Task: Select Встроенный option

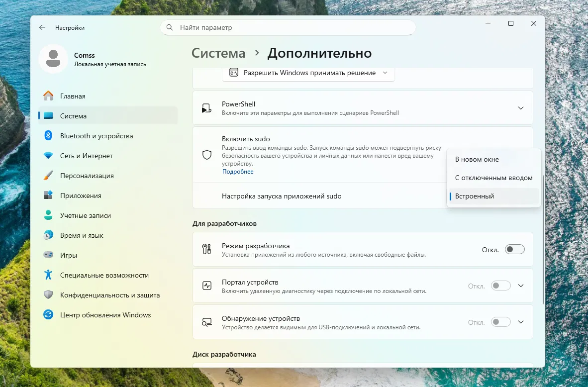Action: pyautogui.click(x=494, y=196)
